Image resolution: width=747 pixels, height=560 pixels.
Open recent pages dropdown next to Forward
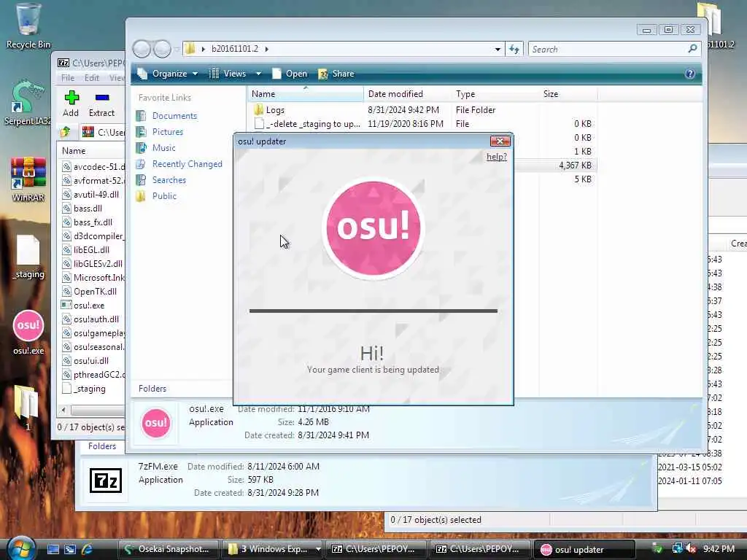coord(177,49)
